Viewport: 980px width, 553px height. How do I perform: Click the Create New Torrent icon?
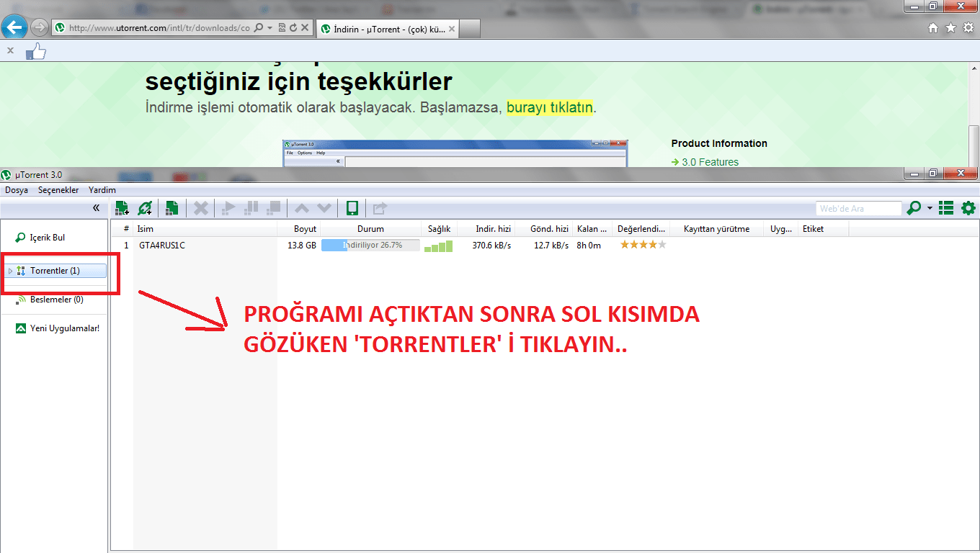tap(171, 208)
